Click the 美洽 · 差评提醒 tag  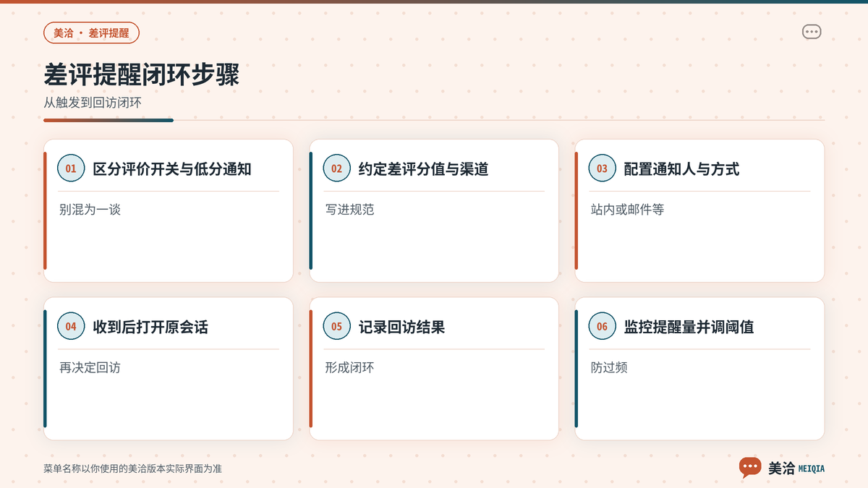(x=91, y=33)
